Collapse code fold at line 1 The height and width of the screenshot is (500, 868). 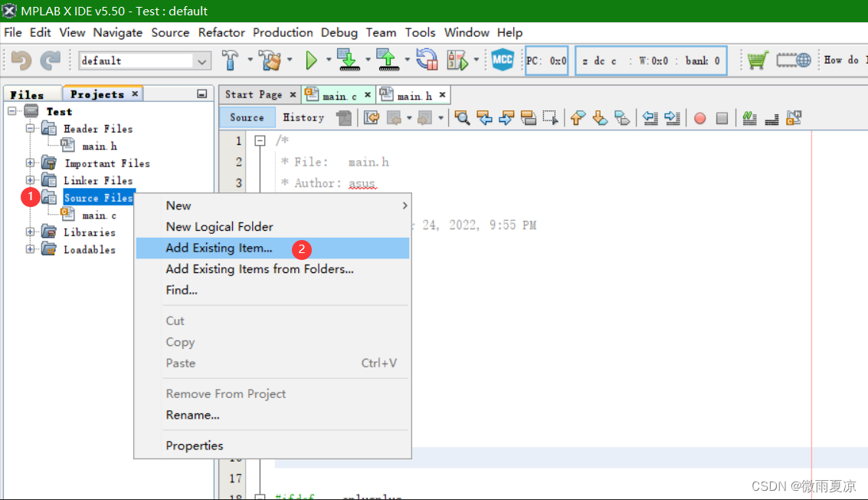(260, 141)
